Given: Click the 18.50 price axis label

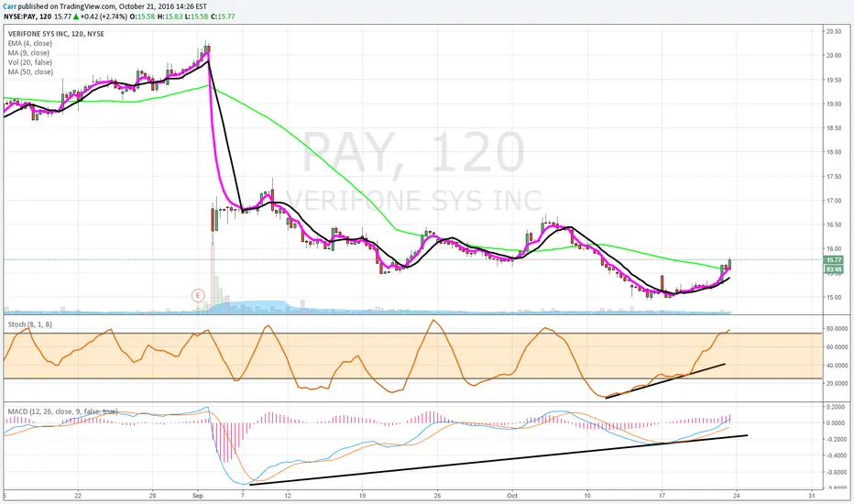Looking at the screenshot, I should point(834,128).
